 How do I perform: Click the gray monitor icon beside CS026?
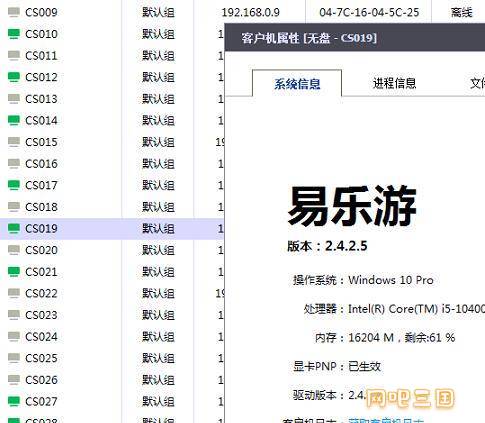[x=14, y=380]
